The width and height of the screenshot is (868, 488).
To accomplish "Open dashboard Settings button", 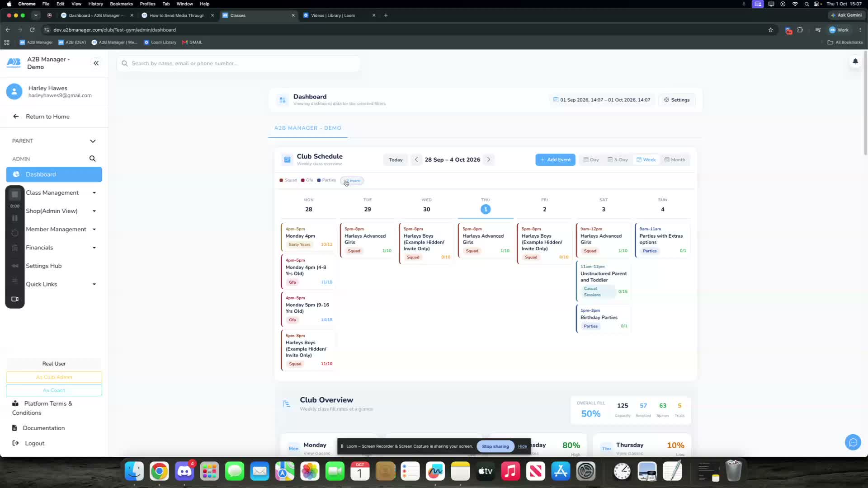I will (677, 100).
